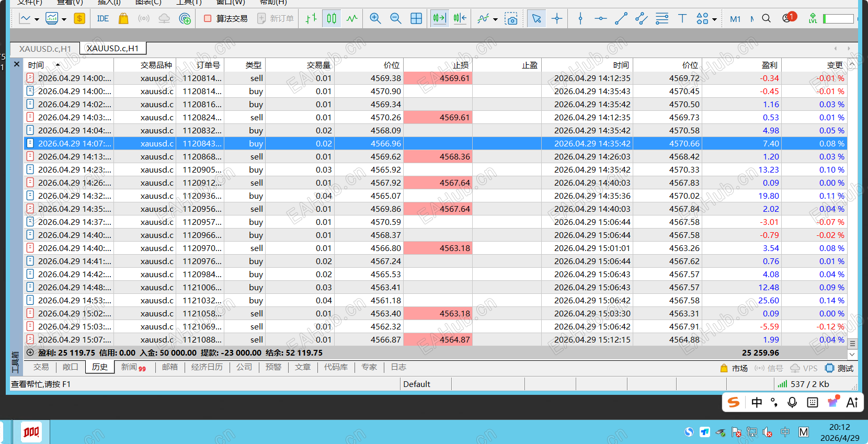The height and width of the screenshot is (444, 868).
Task: Zoom in on the chart
Action: (375, 19)
